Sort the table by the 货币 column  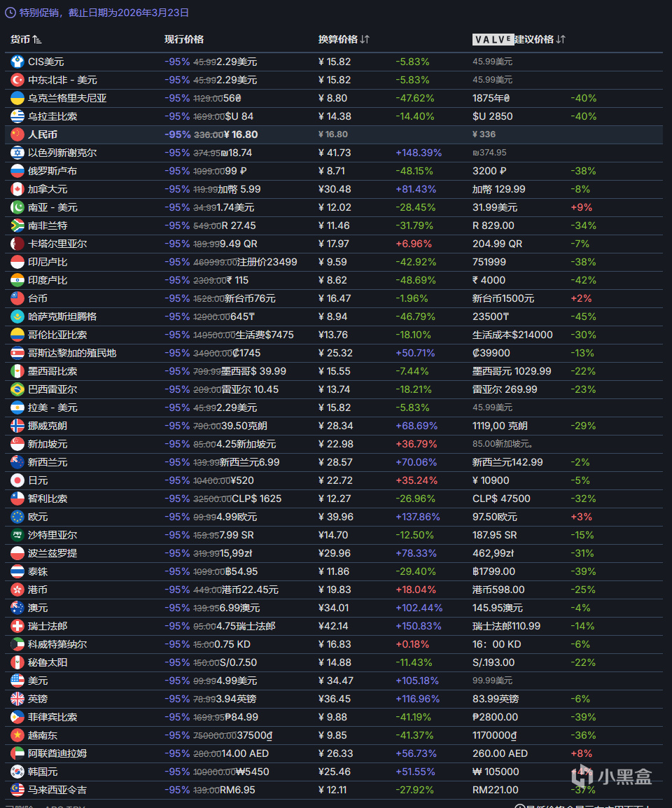click(26, 39)
